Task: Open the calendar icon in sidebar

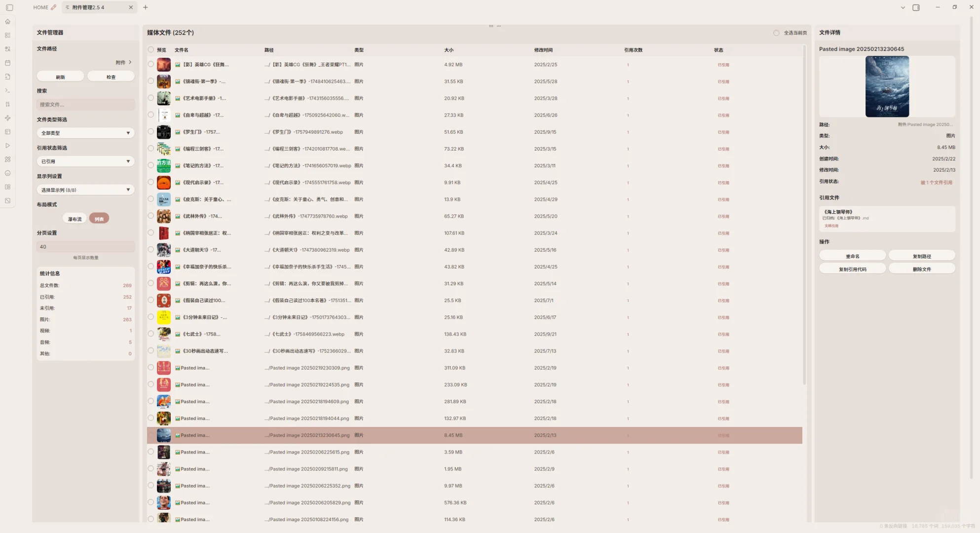Action: tap(7, 63)
